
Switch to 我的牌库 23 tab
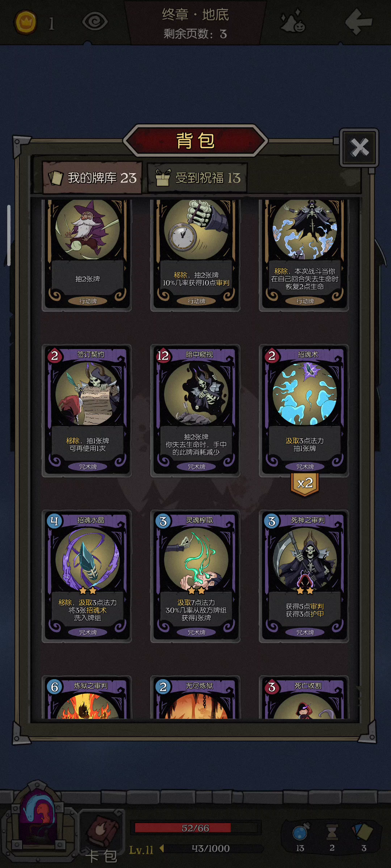click(x=93, y=178)
